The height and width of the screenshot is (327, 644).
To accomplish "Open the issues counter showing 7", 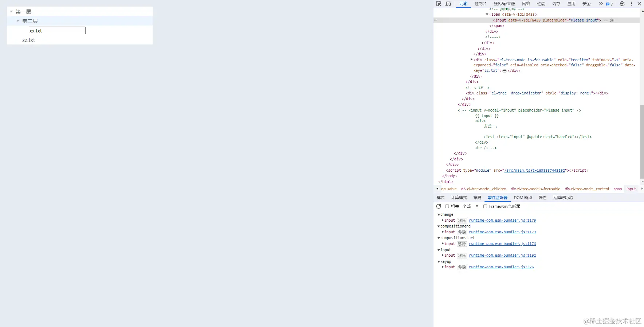I will [609, 4].
